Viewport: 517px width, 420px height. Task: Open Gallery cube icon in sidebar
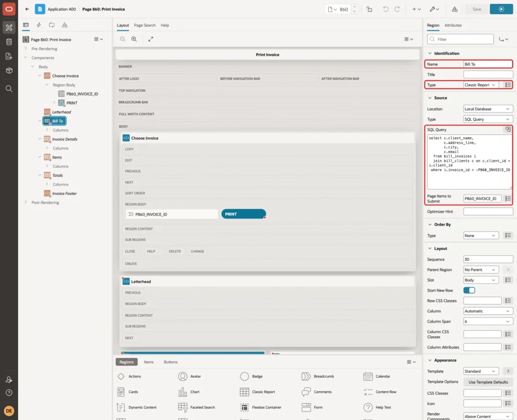click(9, 71)
